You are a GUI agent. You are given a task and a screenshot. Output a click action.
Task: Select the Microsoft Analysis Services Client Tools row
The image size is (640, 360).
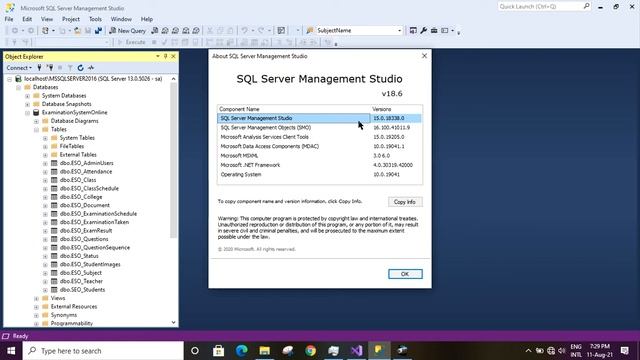[x=320, y=137]
